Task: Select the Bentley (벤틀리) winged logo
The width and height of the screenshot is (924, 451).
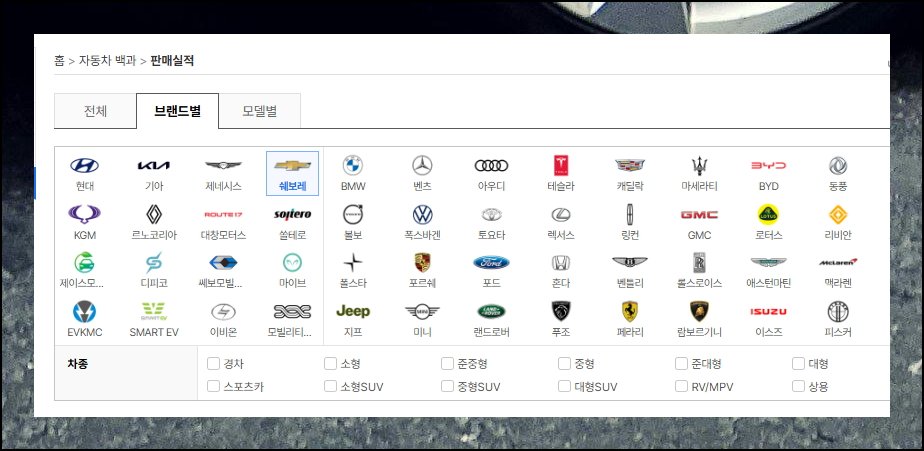Action: [x=630, y=262]
